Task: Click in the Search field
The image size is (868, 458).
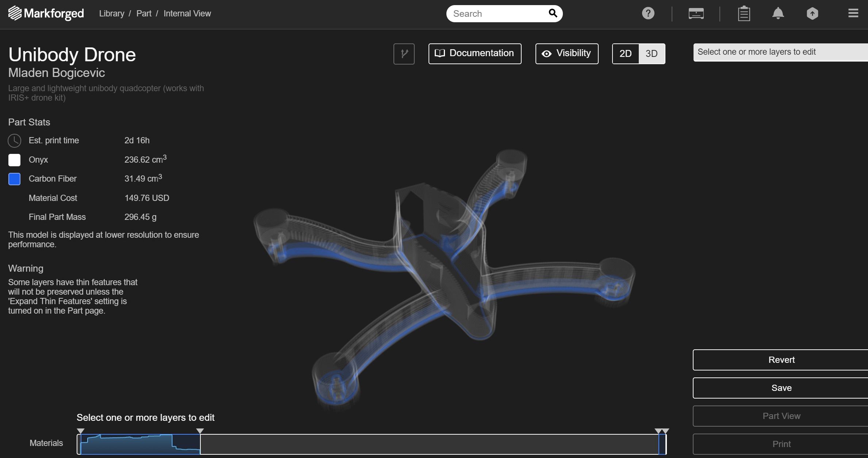Action: (x=496, y=13)
